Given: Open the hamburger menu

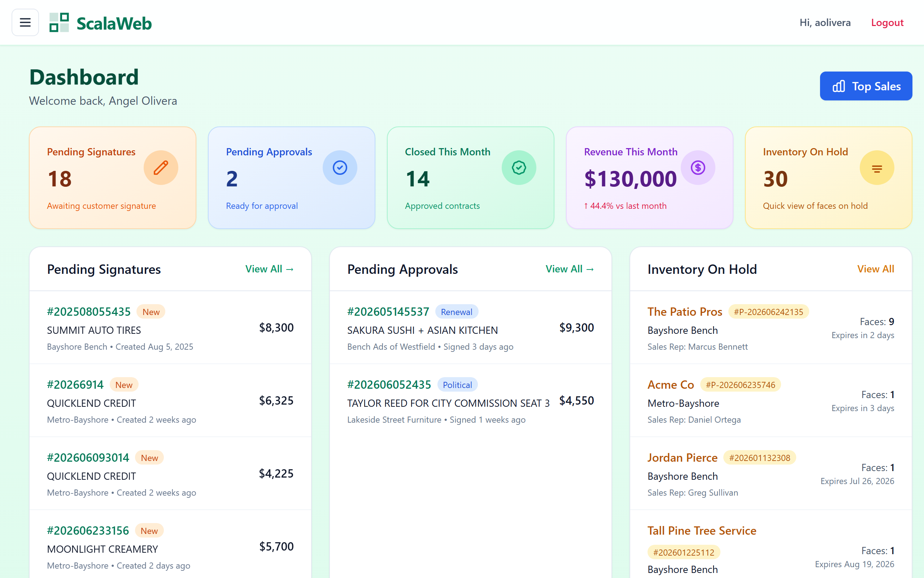Looking at the screenshot, I should tap(25, 22).
